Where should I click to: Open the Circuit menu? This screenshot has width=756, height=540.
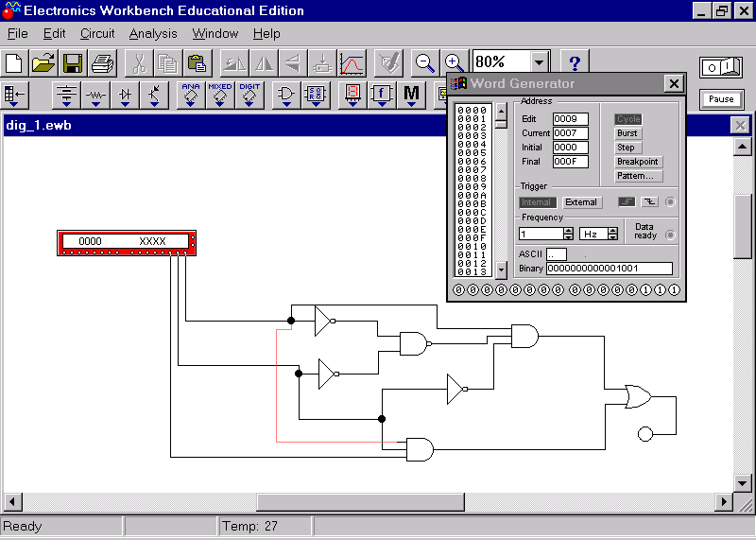tap(97, 34)
